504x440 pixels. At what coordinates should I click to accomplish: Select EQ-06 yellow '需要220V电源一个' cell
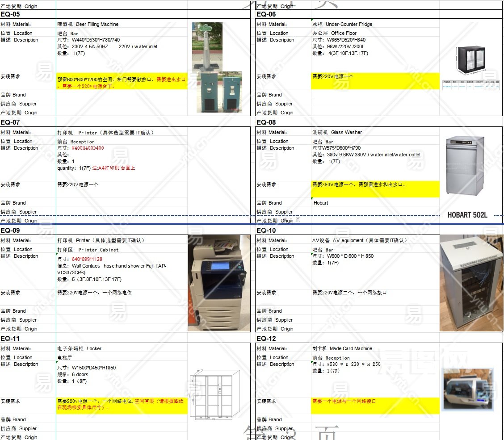(x=375, y=81)
